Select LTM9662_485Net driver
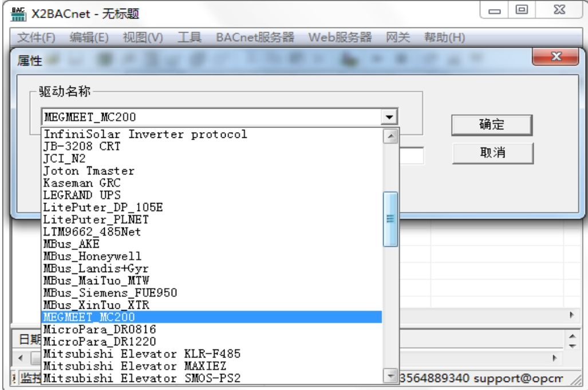 point(212,232)
